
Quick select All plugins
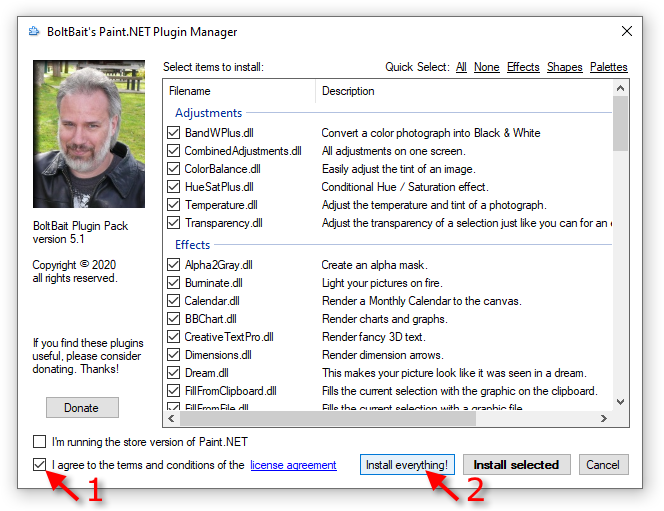(x=461, y=67)
